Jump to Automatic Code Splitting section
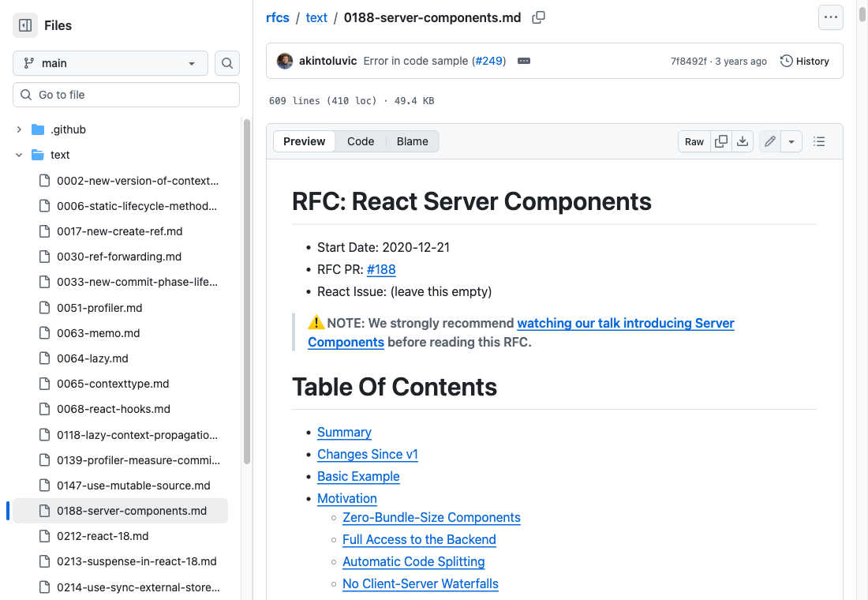Image resolution: width=868 pixels, height=600 pixels. (413, 562)
